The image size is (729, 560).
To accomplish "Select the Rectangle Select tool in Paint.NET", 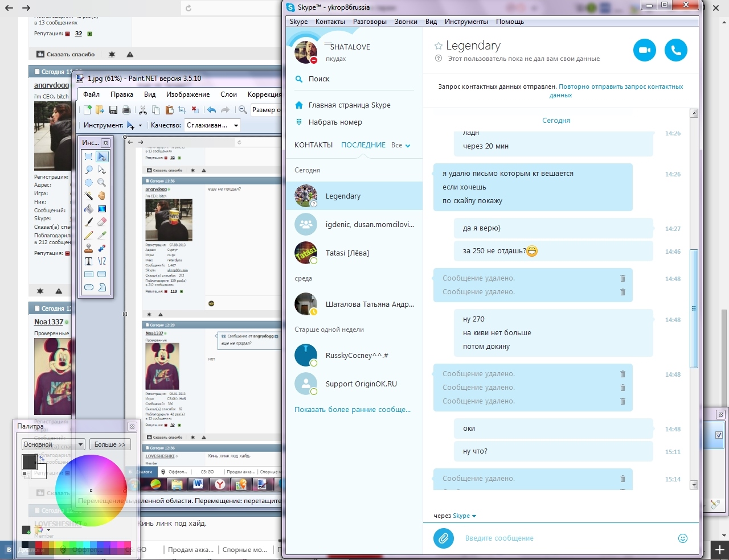I will point(89,157).
